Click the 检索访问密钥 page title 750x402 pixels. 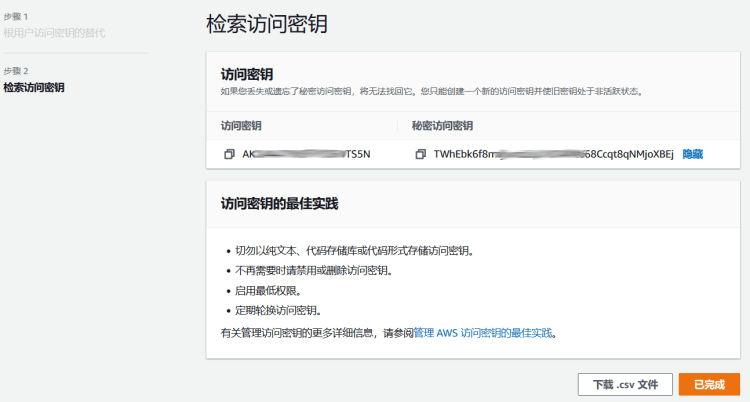pyautogui.click(x=266, y=24)
